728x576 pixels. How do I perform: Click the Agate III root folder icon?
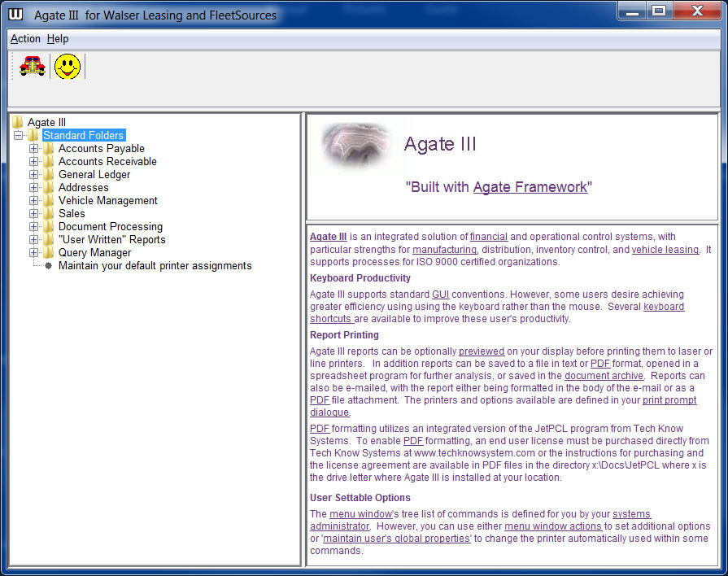coord(17,122)
